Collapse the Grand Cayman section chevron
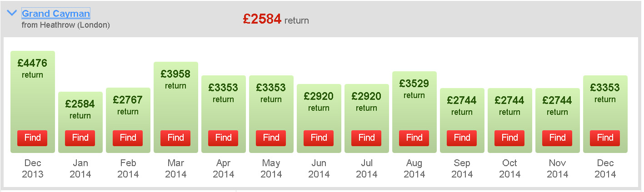This screenshot has height=192, width=644. 12,13
